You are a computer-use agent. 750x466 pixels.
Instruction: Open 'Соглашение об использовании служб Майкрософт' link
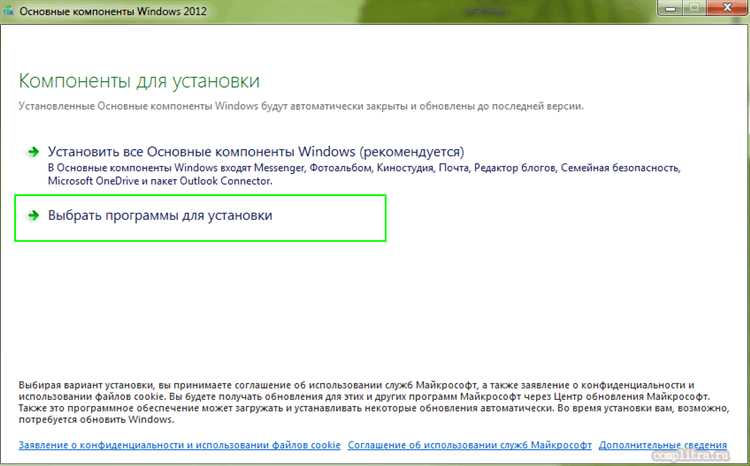pyautogui.click(x=470, y=445)
